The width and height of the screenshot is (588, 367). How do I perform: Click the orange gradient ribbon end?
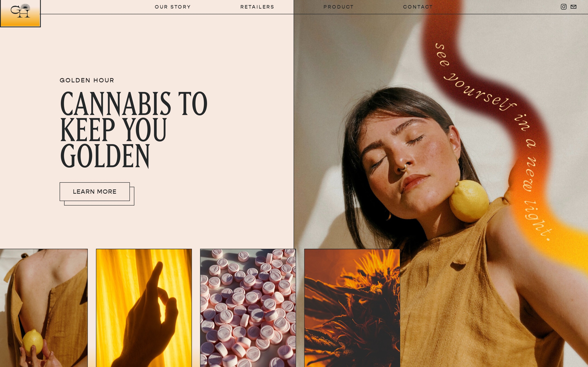pos(566,245)
